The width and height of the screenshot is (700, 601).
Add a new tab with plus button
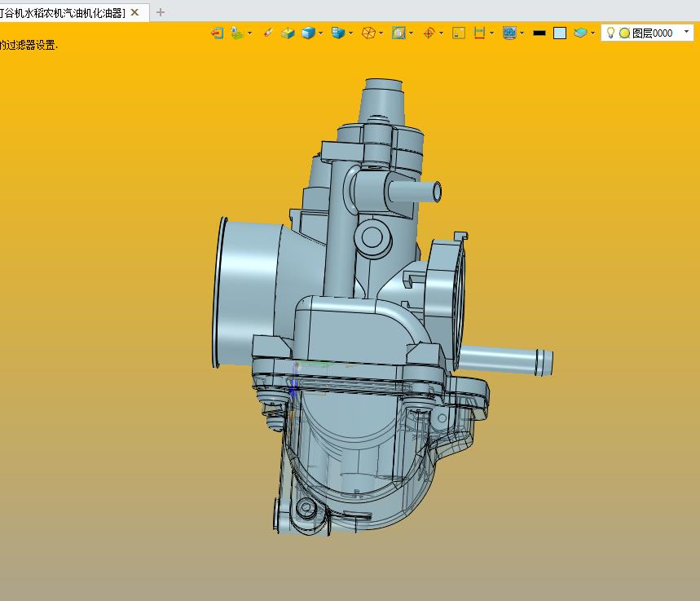coord(161,12)
